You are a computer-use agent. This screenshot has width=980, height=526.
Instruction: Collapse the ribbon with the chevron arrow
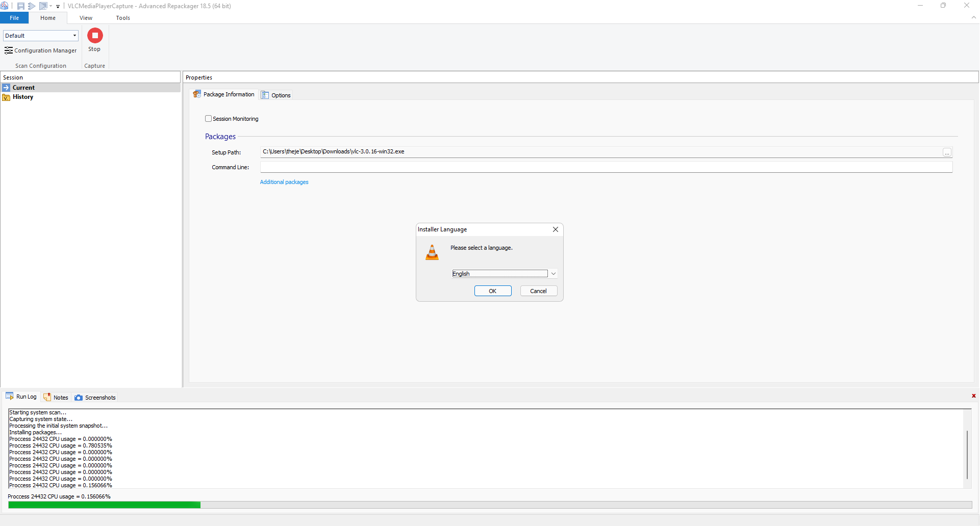point(973,17)
